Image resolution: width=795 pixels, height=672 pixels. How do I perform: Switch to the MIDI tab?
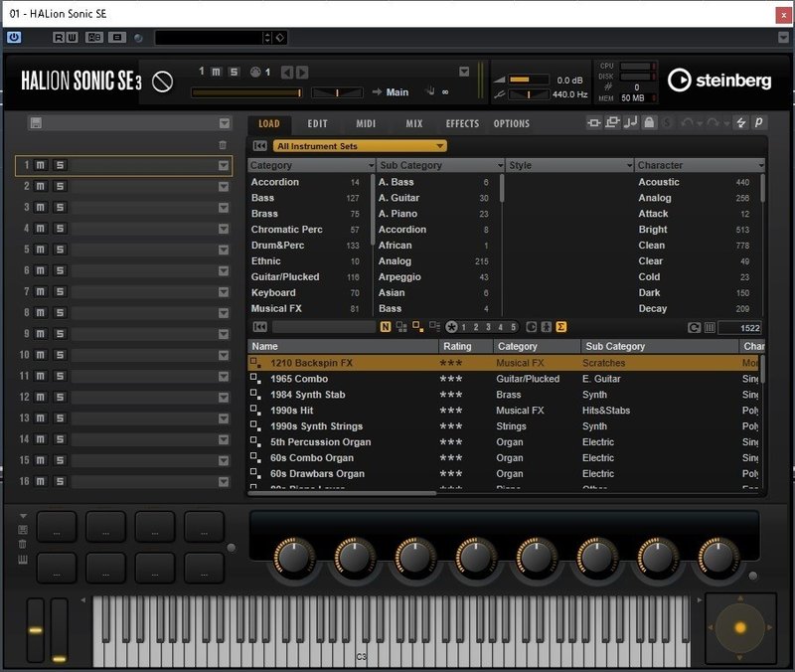(366, 123)
